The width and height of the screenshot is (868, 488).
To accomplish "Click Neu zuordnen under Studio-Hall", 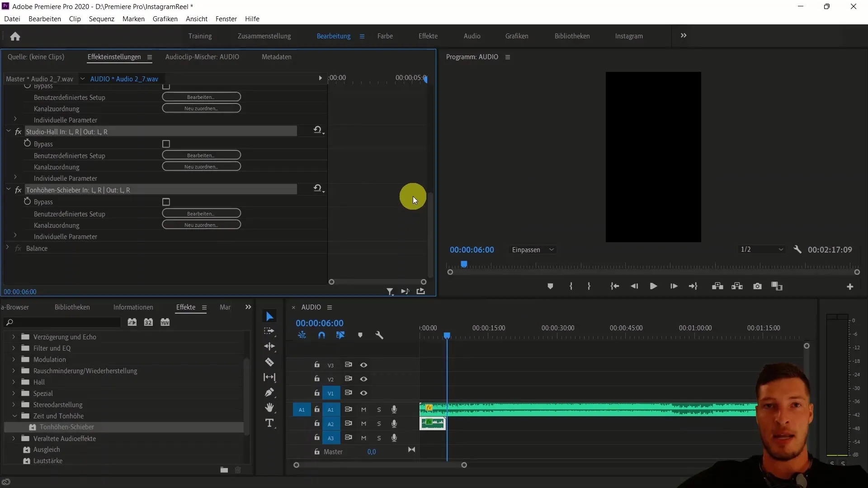I will [201, 167].
